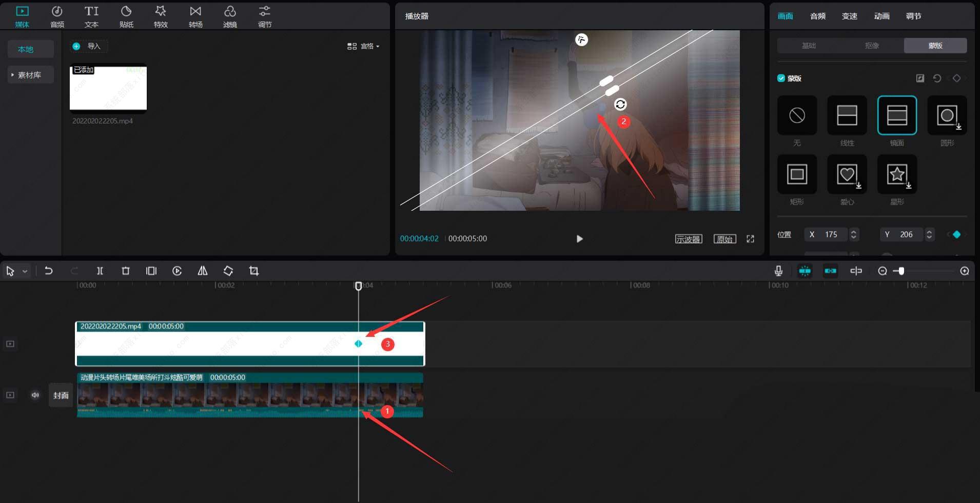The image size is (980, 503).
Task: Select the 爱心 heart mask
Action: point(847,174)
